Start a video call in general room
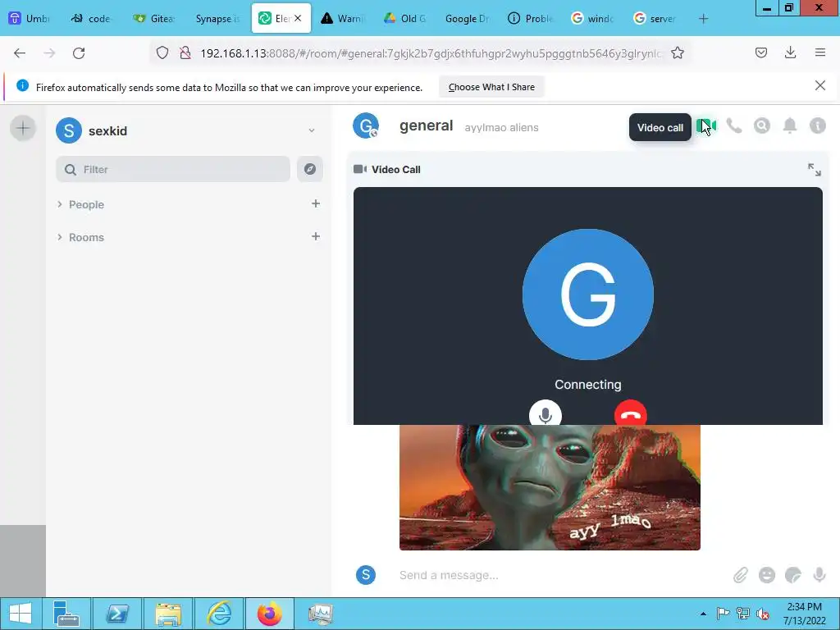 (706, 126)
